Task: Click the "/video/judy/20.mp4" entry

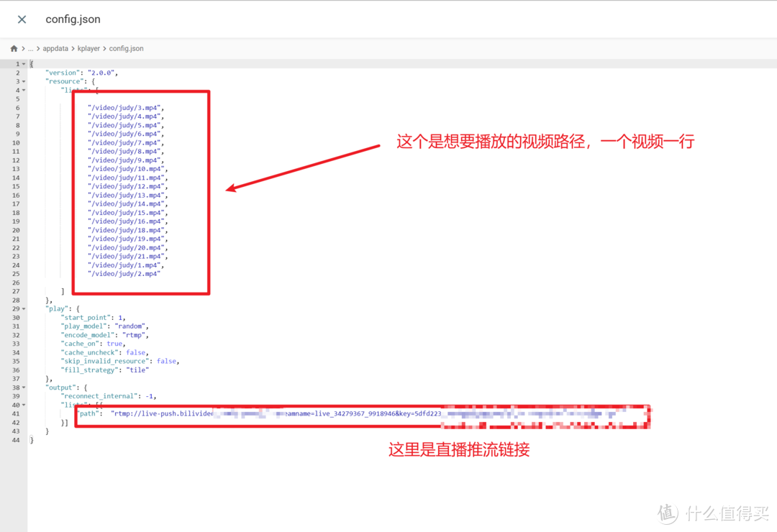Action: (x=128, y=248)
